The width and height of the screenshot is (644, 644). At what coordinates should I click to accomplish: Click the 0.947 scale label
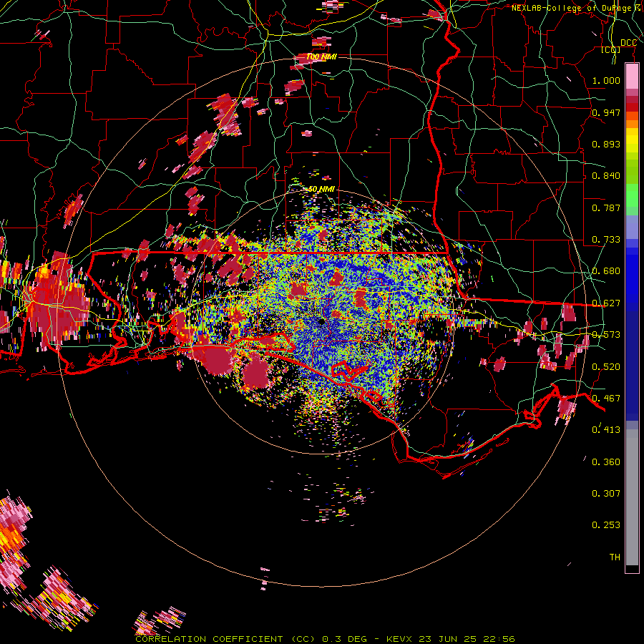coord(606,112)
